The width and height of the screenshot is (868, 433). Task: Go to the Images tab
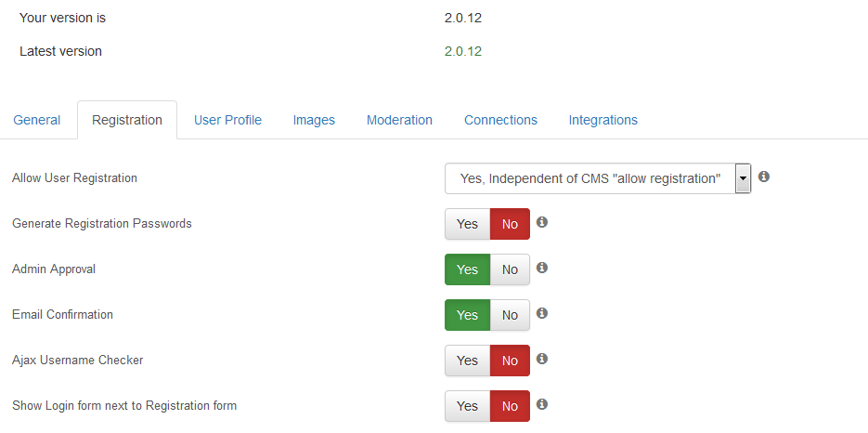point(314,120)
